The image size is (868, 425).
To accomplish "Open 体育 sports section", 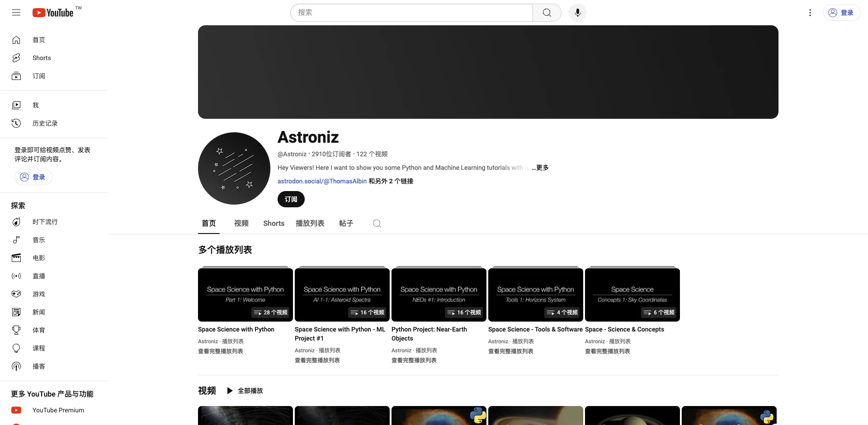I will pyautogui.click(x=54, y=330).
